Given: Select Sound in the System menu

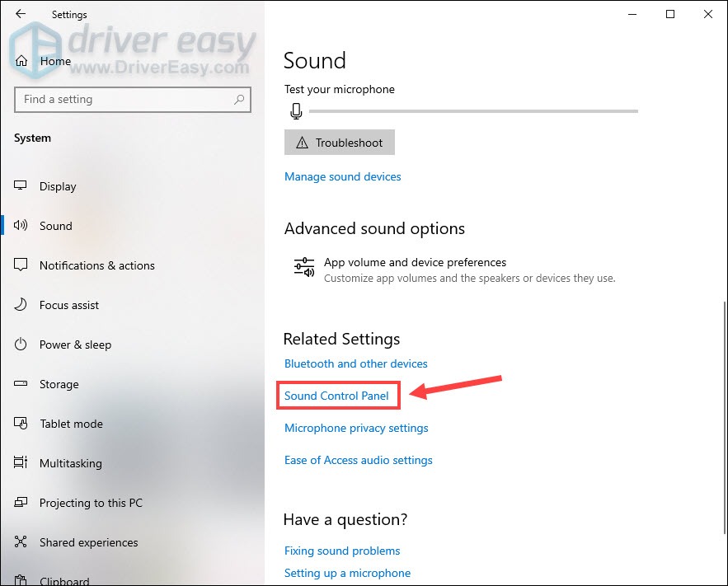Looking at the screenshot, I should point(55,226).
